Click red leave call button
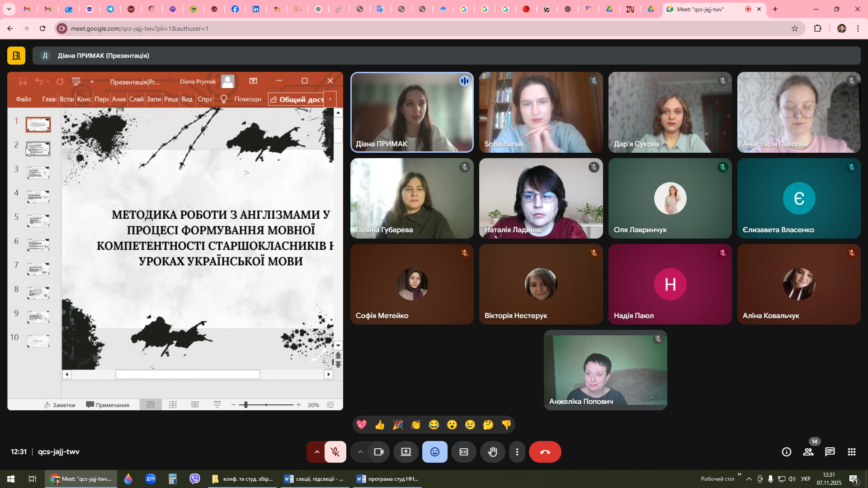Screen dimensions: 868x488 tap(545, 452)
